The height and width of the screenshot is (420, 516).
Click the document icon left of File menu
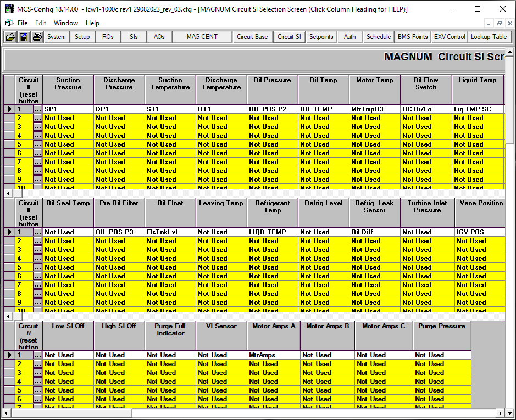click(9, 23)
